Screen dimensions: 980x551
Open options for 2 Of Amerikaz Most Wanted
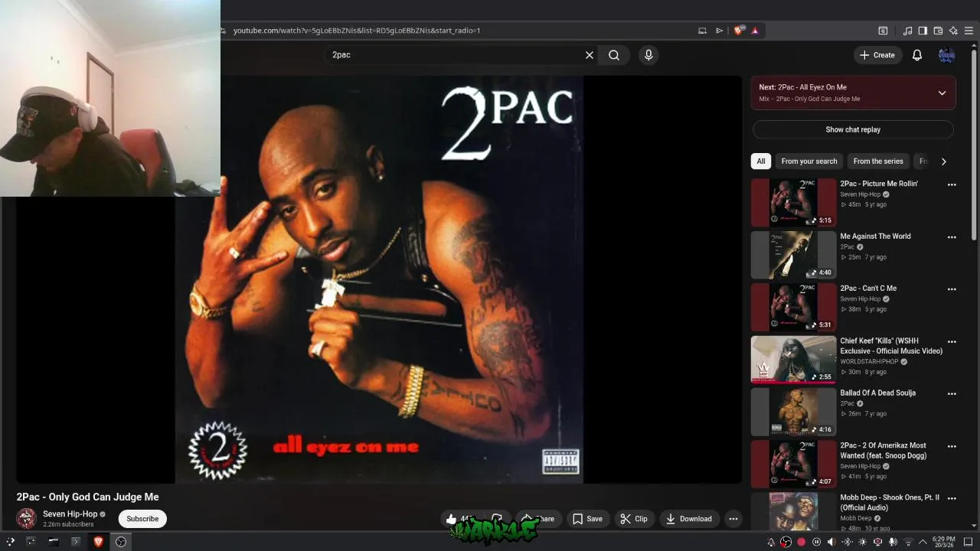tap(952, 446)
